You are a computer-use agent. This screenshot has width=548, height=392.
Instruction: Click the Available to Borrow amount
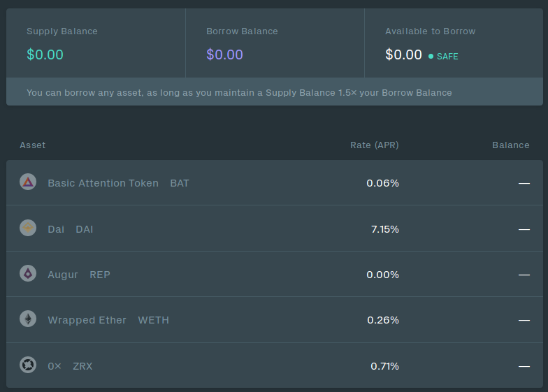click(403, 55)
